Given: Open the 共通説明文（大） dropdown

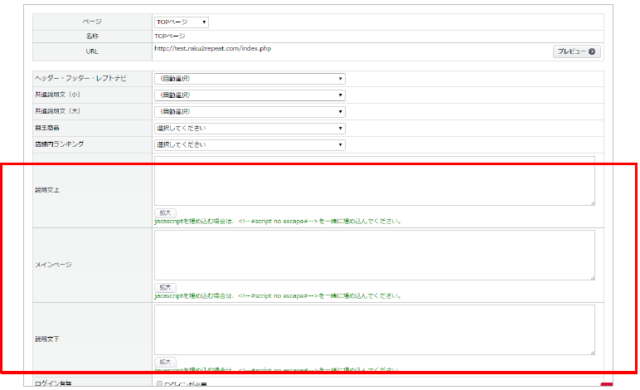Looking at the screenshot, I should (250, 112).
